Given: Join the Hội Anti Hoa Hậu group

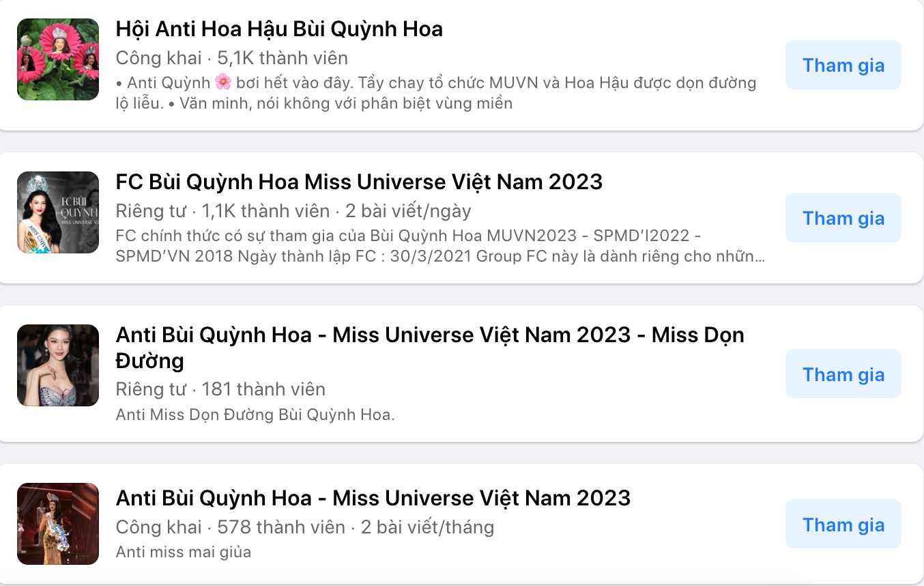Looking at the screenshot, I should point(843,66).
